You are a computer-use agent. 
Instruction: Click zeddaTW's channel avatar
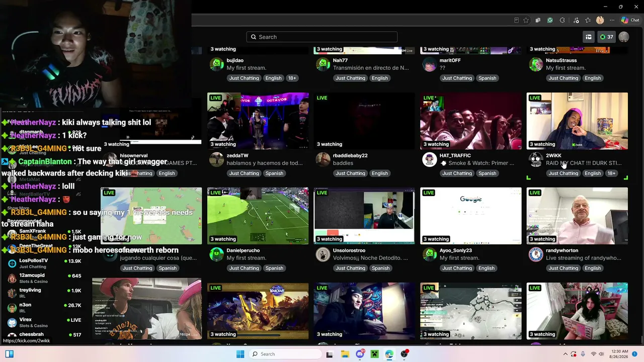pyautogui.click(x=216, y=159)
